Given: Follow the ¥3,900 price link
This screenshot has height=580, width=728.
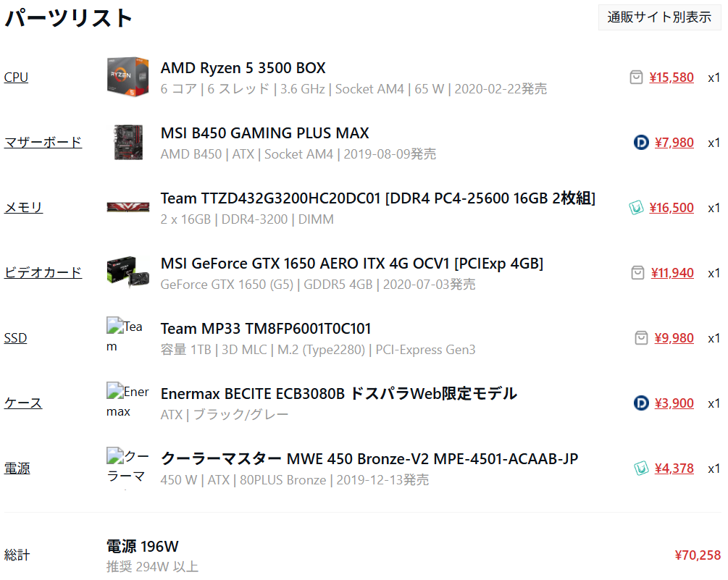Looking at the screenshot, I should click(x=674, y=403).
